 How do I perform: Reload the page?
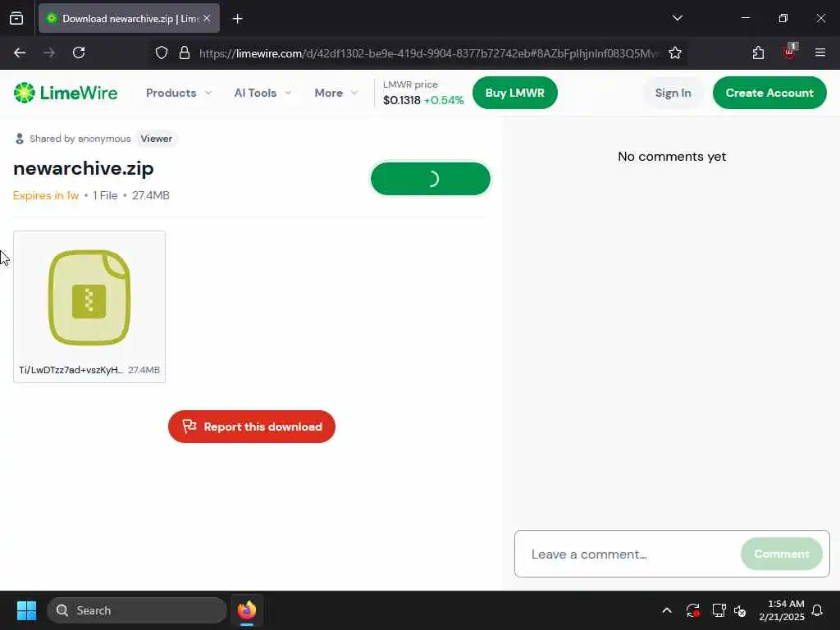79,52
